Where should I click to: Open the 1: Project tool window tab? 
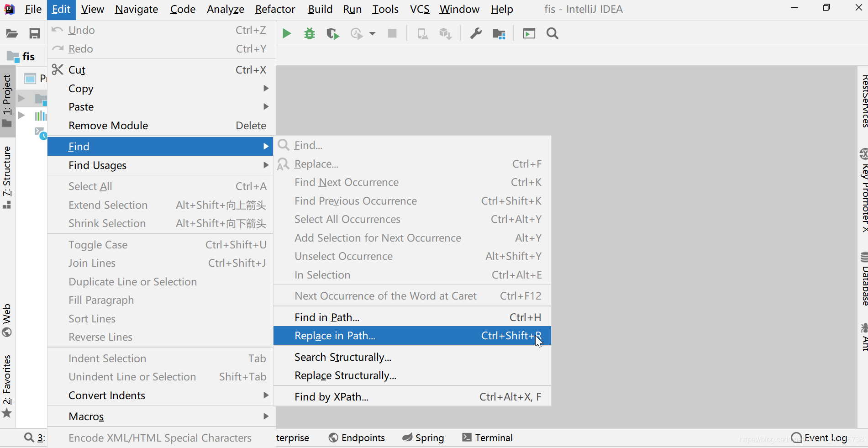tap(7, 101)
